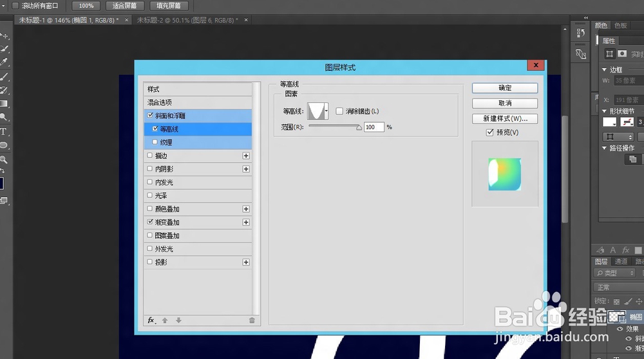Check the 消除锯齿 anti-alias box
This screenshot has width=644, height=359.
[339, 111]
